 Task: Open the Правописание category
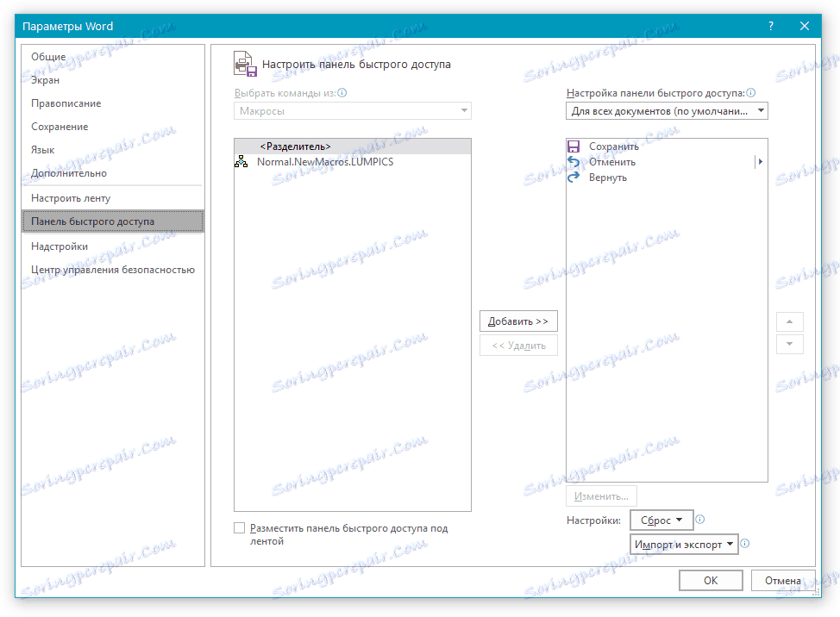pyautogui.click(x=113, y=103)
